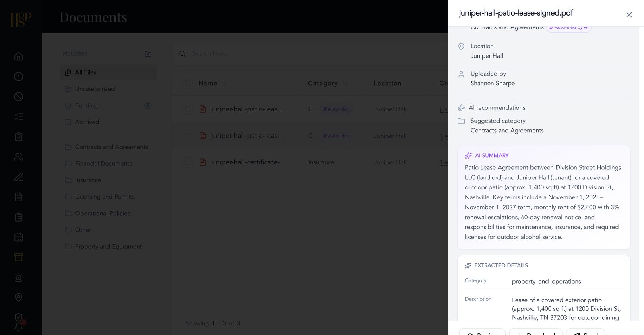This screenshot has height=335, width=644.
Task: Sort by the Name column arrow
Action: pyautogui.click(x=224, y=83)
